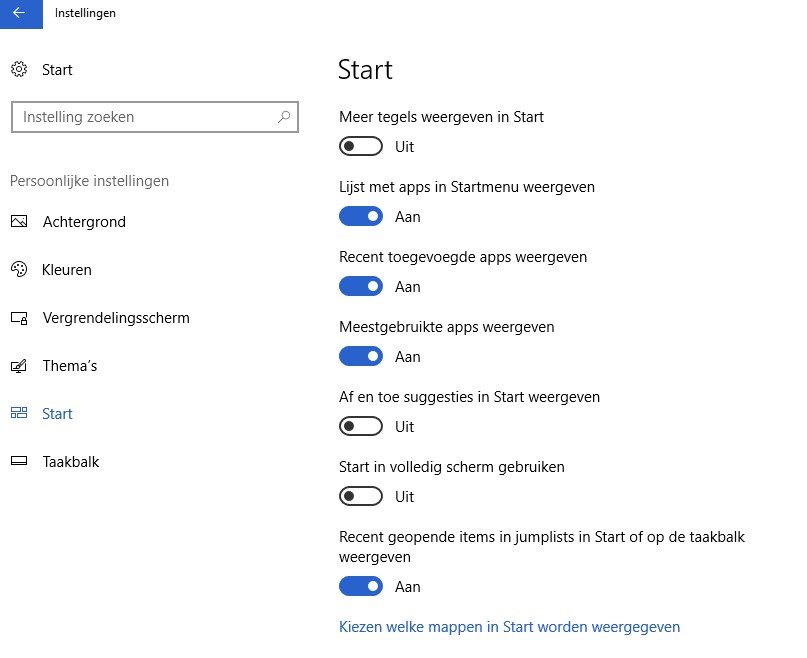Click the Vergrendelingsscherm lock screen icon

pyautogui.click(x=19, y=318)
